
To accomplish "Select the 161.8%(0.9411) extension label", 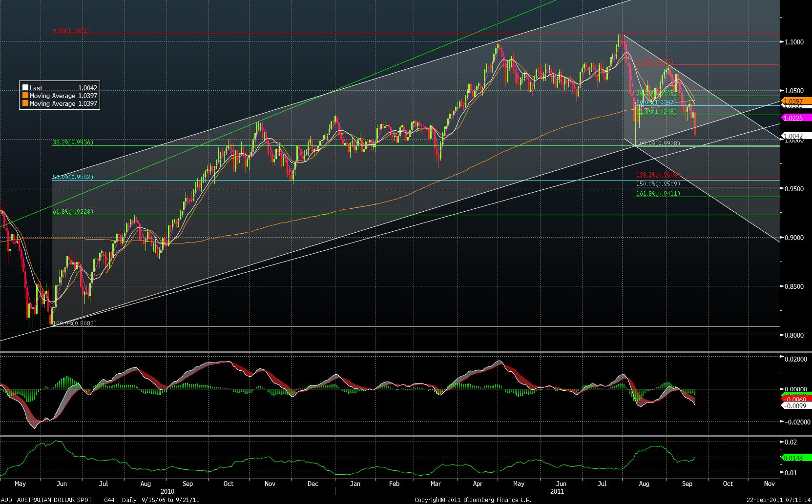I will pos(658,194).
